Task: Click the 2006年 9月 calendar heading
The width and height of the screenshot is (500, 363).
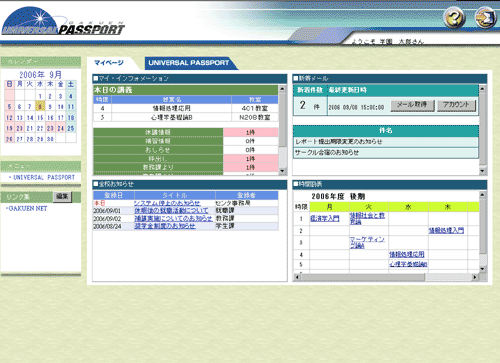Action: click(x=40, y=74)
